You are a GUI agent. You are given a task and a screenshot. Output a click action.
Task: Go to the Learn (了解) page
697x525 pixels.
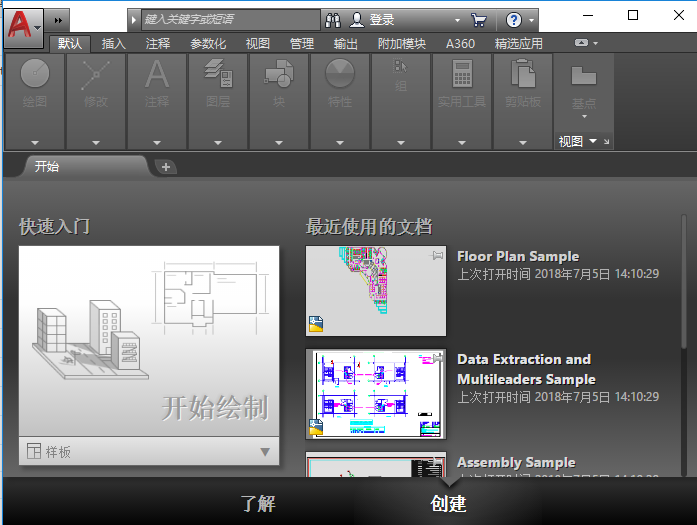[x=257, y=504]
